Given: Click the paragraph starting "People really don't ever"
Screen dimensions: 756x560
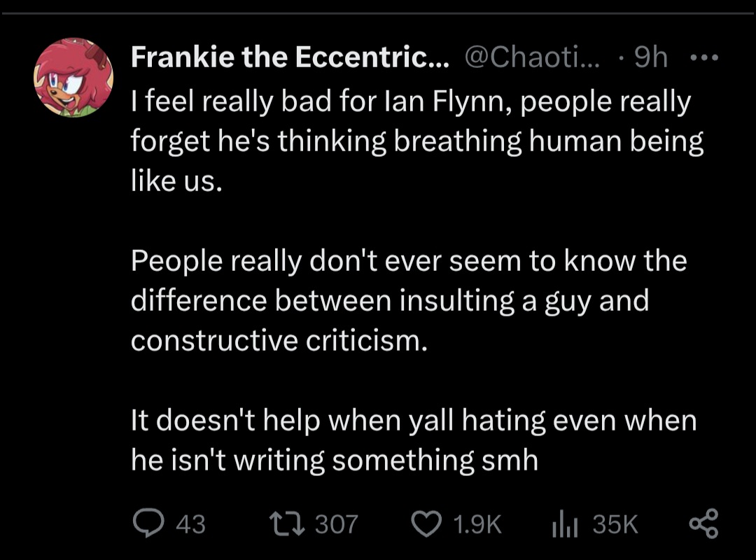Looking at the screenshot, I should 409,300.
